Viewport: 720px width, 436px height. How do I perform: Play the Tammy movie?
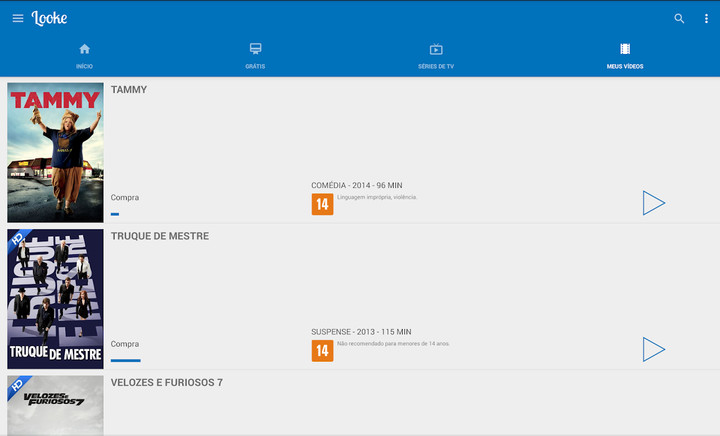coord(653,203)
